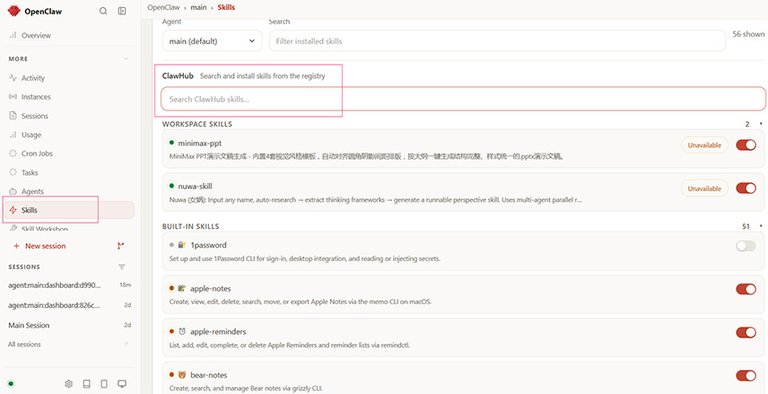
Task: Collapse sidebar using the panel icon
Action: pyautogui.click(x=122, y=11)
